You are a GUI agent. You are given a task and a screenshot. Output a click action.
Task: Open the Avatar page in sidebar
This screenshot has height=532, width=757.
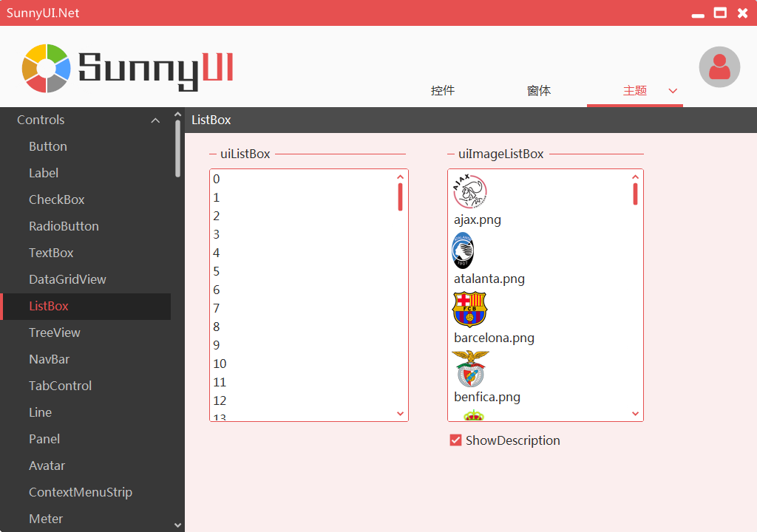[x=86, y=465]
